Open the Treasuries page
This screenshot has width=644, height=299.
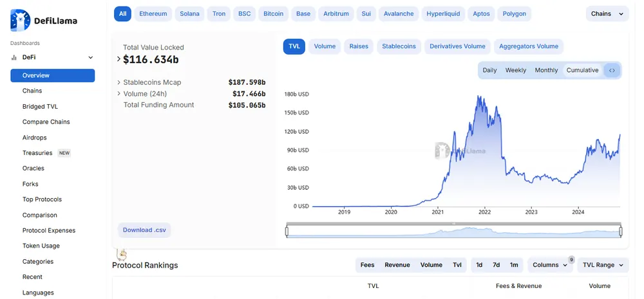37,153
